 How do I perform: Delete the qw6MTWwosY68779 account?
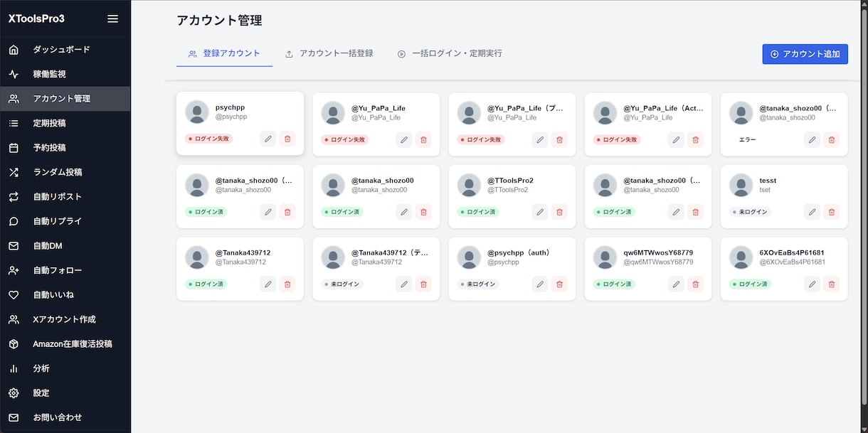click(x=695, y=284)
